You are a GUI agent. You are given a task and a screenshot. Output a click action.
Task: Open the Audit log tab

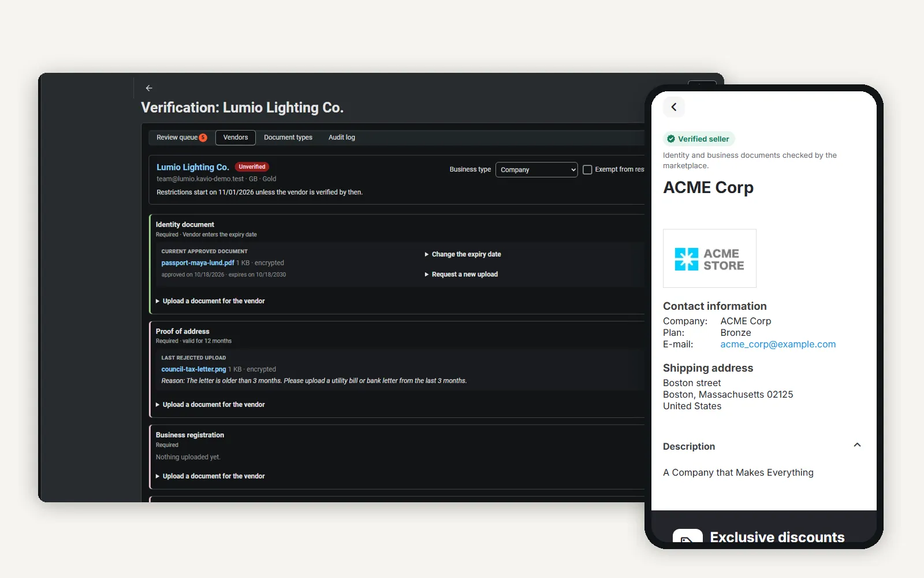click(342, 138)
